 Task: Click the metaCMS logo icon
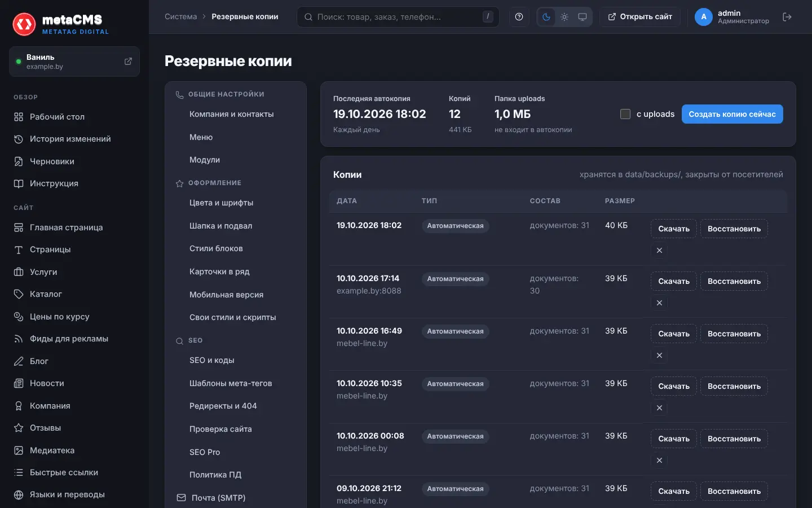click(x=24, y=24)
